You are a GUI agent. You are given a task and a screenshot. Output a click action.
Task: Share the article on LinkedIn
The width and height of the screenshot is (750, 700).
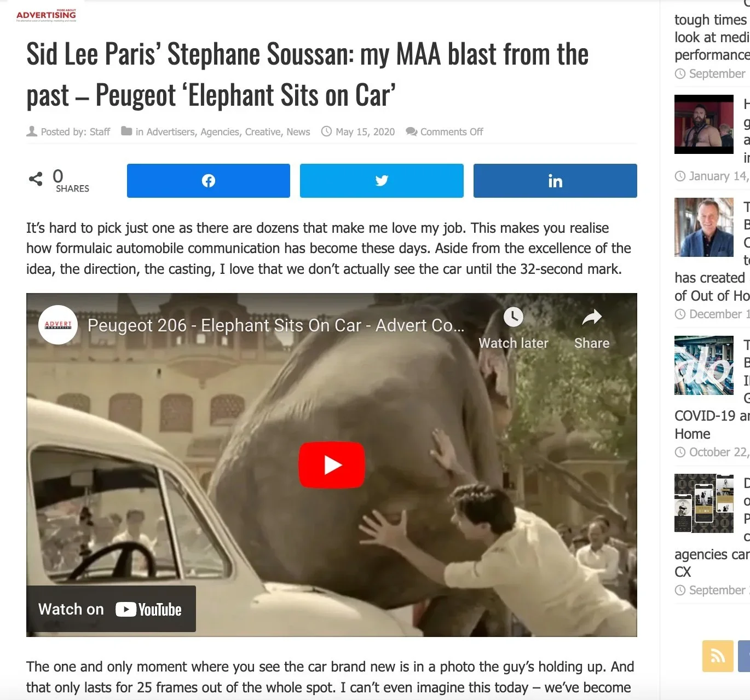[x=555, y=181]
